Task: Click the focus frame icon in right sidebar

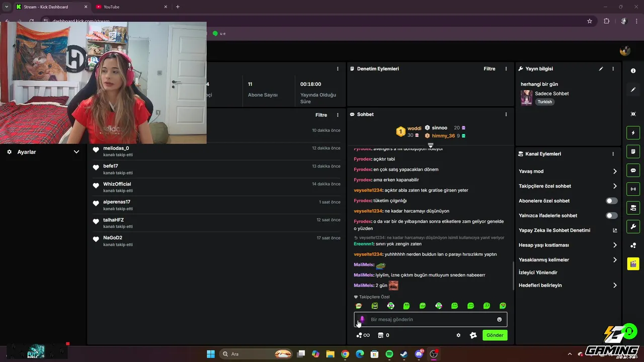Action: pos(633,114)
